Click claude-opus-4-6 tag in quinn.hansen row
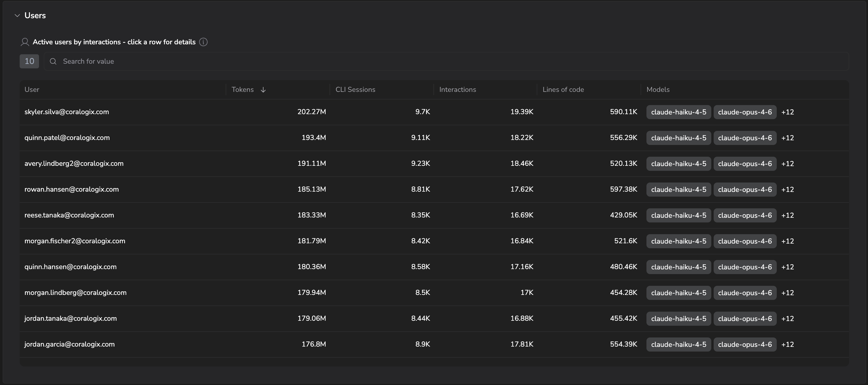This screenshot has width=868, height=385. (x=745, y=267)
